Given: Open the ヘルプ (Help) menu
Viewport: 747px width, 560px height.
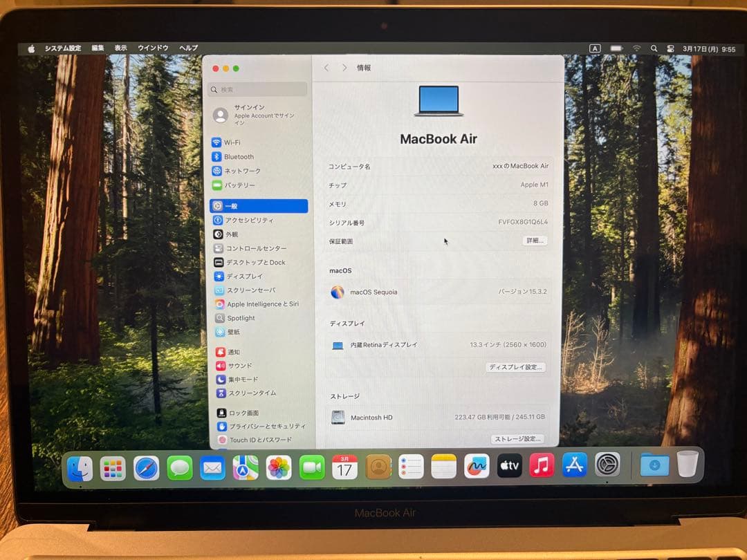Looking at the screenshot, I should coord(187,48).
